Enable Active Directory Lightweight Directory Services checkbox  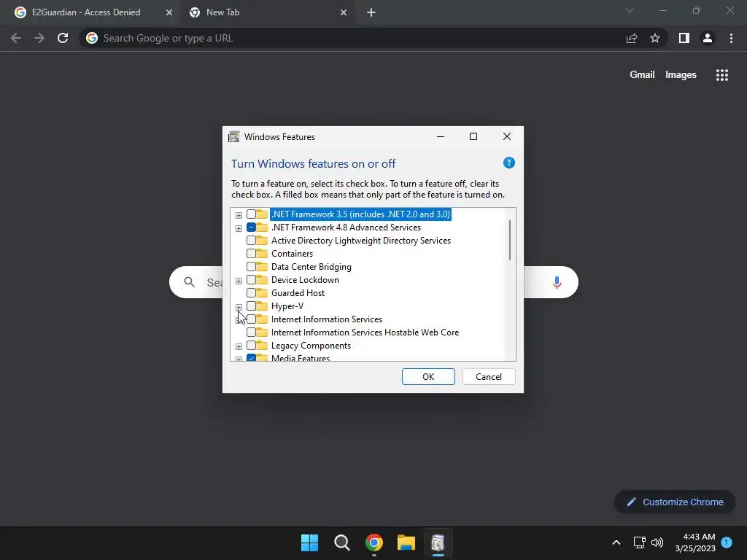pos(251,241)
